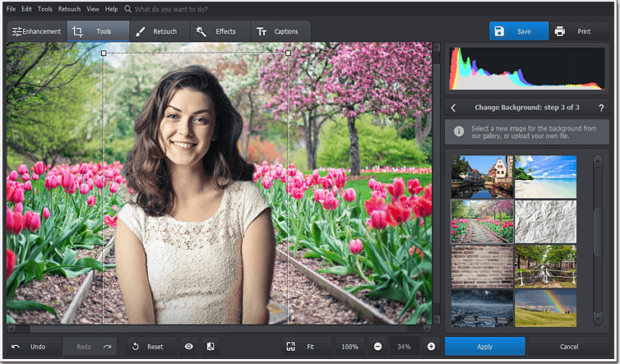Click the zoom in plus icon

431,347
